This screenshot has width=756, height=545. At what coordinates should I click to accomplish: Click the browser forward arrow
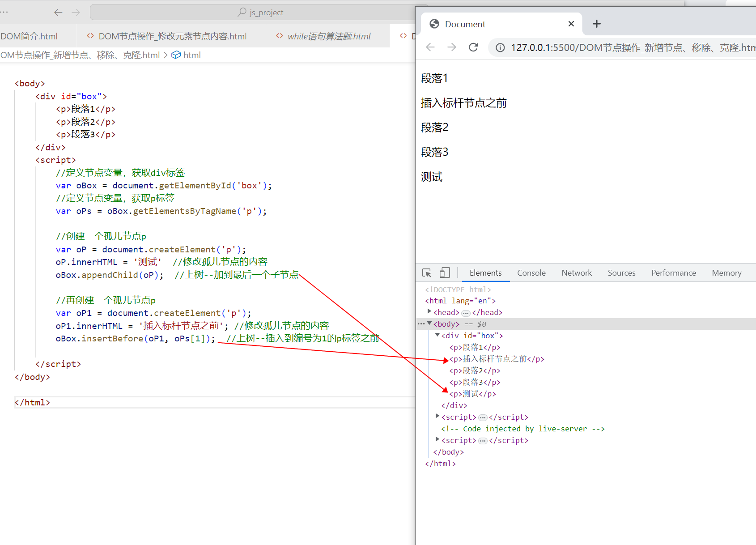[452, 47]
